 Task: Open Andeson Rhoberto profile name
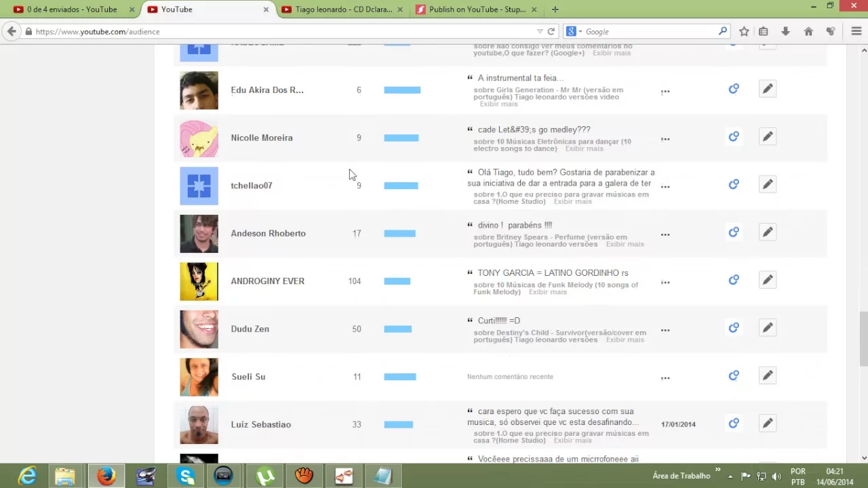coord(268,233)
